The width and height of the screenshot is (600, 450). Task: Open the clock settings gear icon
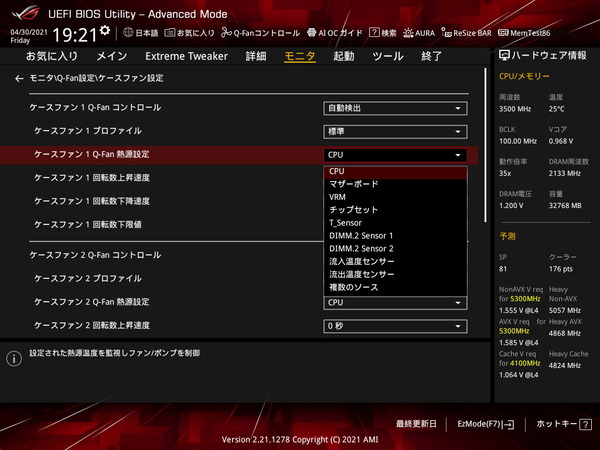pyautogui.click(x=105, y=30)
